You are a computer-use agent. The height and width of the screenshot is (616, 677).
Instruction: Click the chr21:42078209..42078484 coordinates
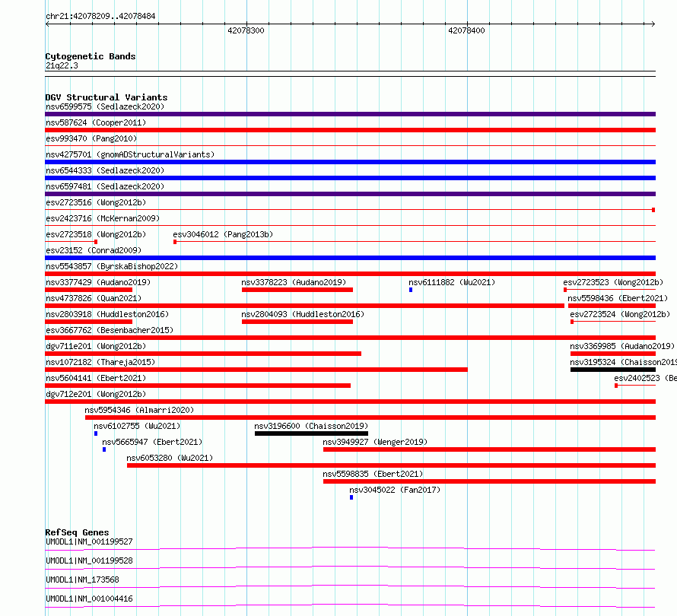point(100,16)
